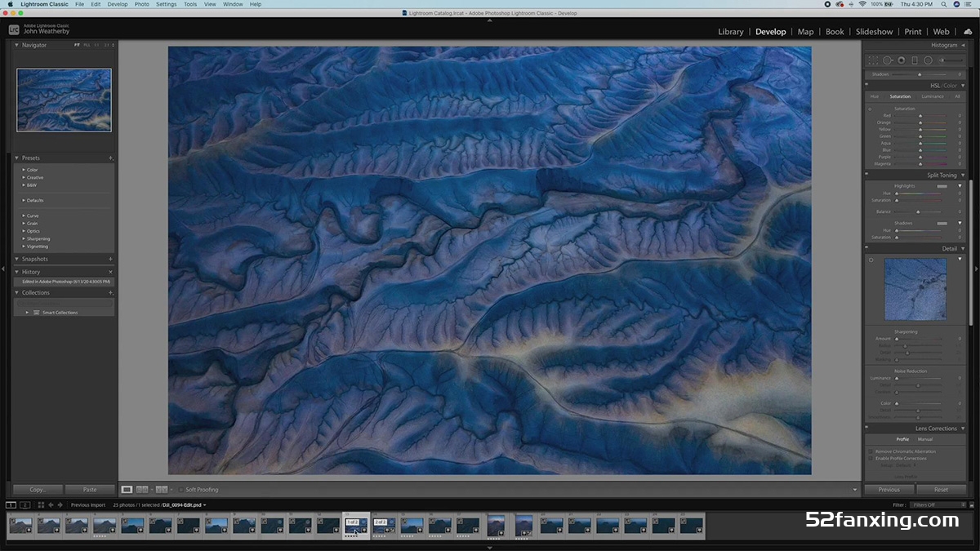Select the Spot Removal tool

(x=887, y=60)
